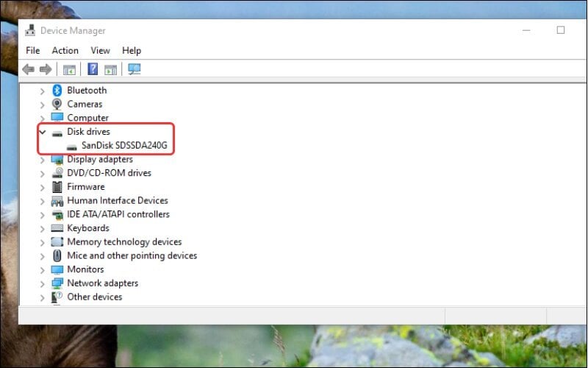The image size is (588, 368).
Task: Select the Disk drives tree label
Action: (x=88, y=132)
